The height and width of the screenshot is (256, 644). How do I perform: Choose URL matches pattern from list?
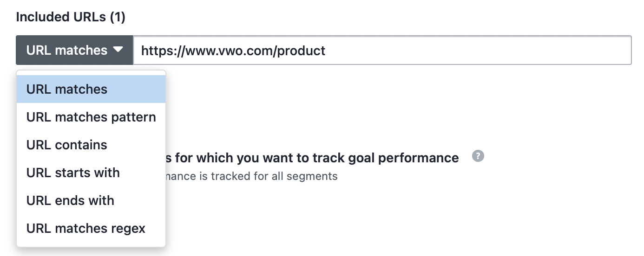pyautogui.click(x=91, y=117)
